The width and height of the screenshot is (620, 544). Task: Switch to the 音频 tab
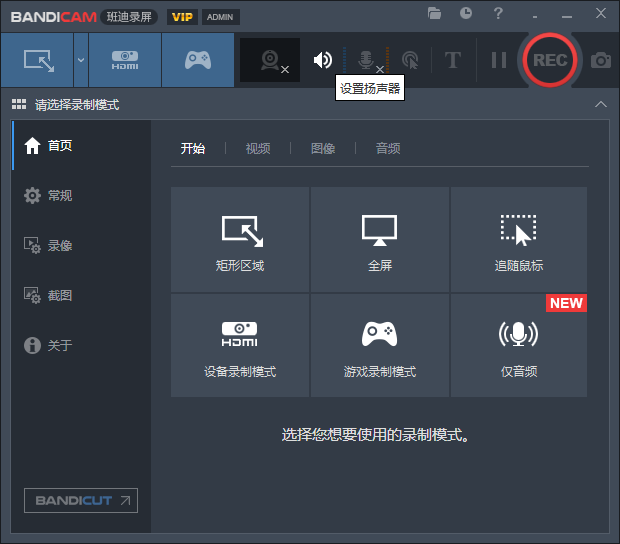click(x=388, y=149)
